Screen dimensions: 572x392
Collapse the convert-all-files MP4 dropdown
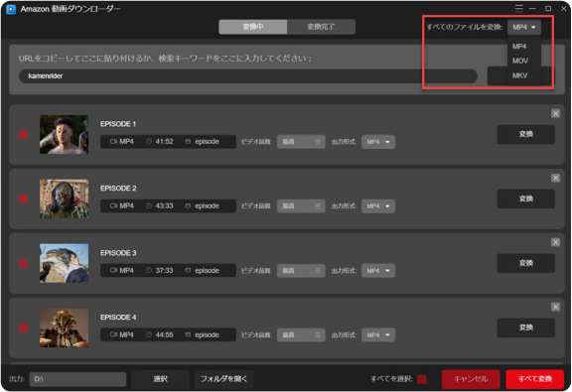pos(524,27)
